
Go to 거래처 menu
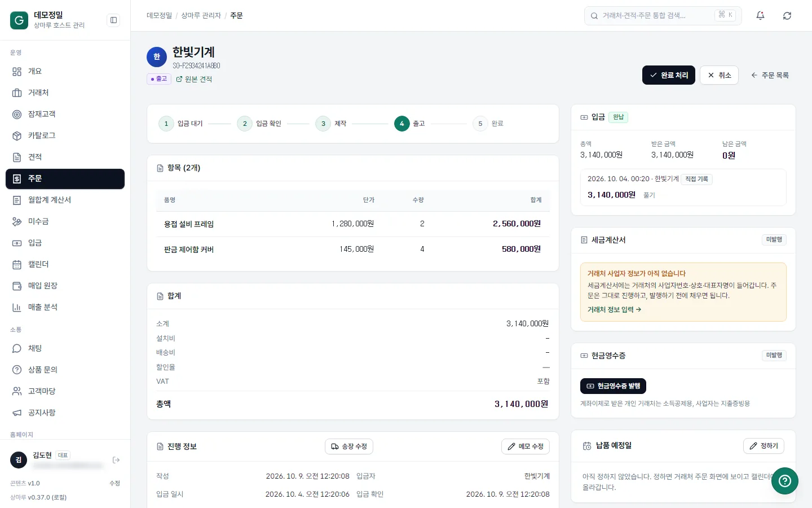(65, 93)
